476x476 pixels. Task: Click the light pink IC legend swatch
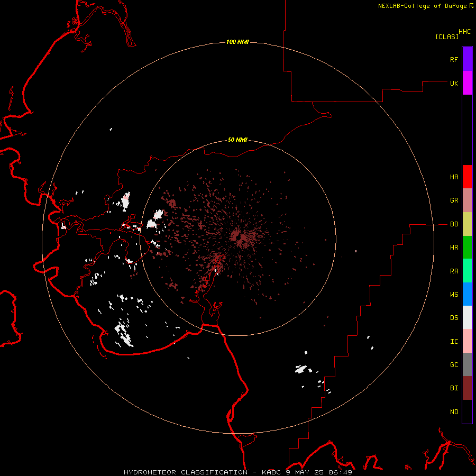coord(467,341)
